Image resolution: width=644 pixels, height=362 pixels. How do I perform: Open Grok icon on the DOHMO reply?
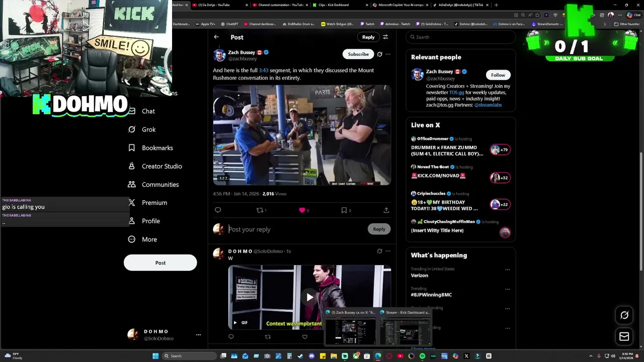(x=380, y=251)
